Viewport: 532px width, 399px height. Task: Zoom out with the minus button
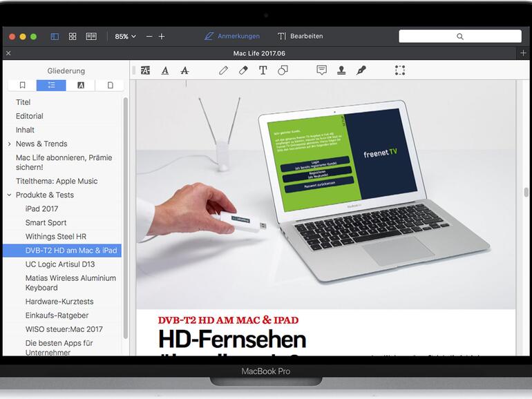coord(149,37)
